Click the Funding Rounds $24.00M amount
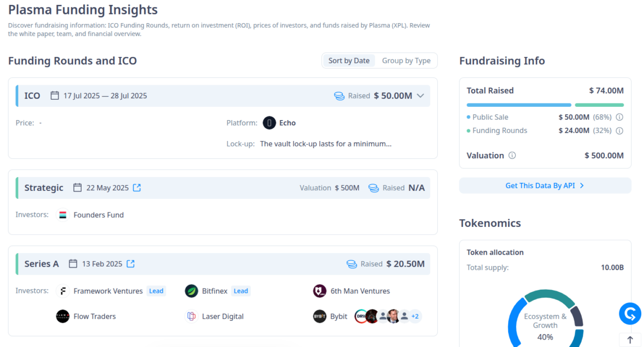 (574, 131)
